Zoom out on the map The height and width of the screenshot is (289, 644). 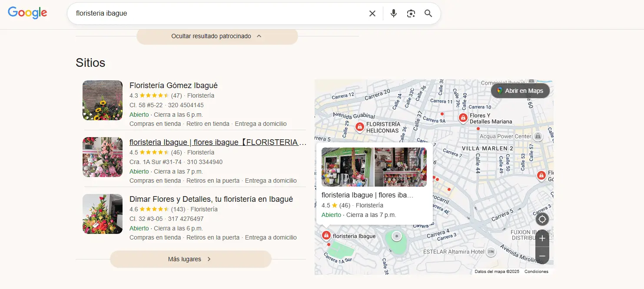[542, 256]
